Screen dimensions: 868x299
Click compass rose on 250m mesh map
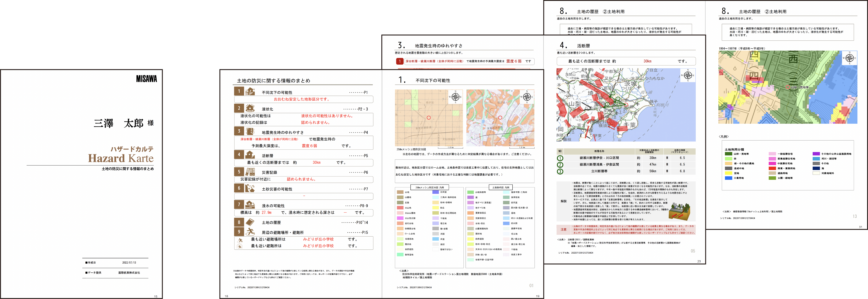point(456,97)
